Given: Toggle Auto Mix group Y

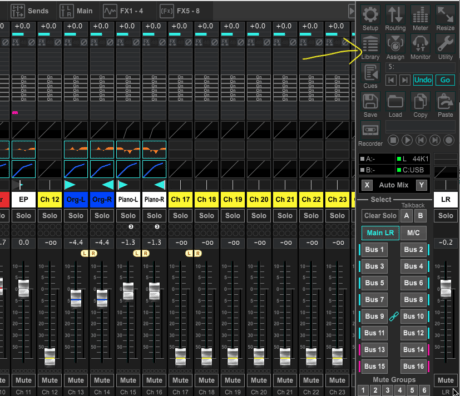Looking at the screenshot, I should tap(421, 185).
